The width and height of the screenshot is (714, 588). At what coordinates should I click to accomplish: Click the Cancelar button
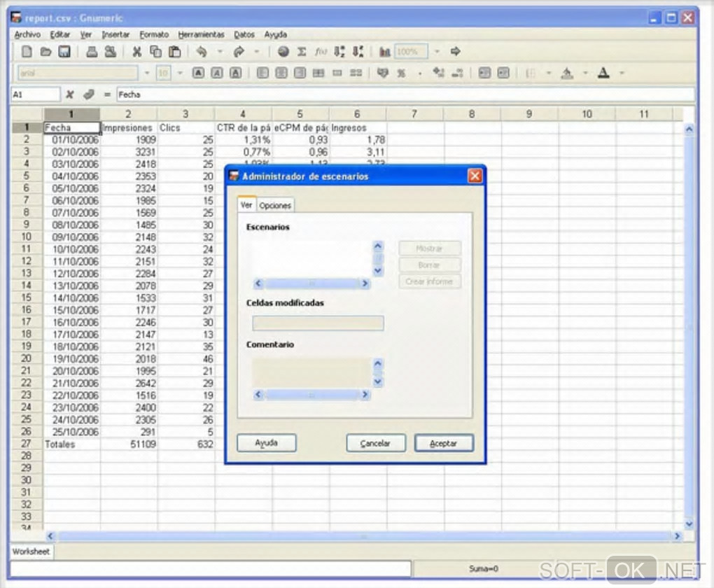[376, 442]
